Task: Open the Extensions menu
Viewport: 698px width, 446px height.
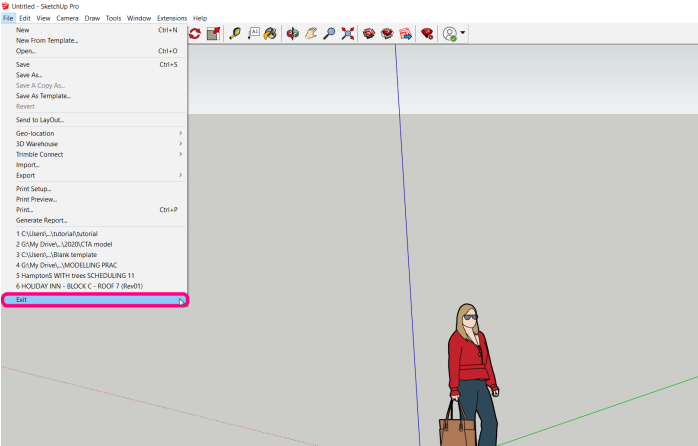Action: [172, 18]
